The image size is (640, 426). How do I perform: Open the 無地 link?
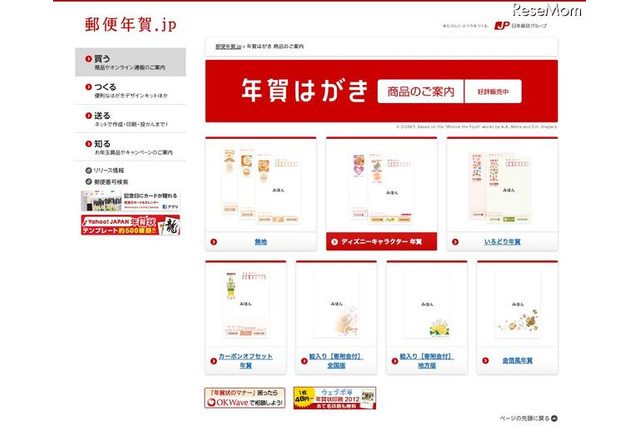click(261, 242)
